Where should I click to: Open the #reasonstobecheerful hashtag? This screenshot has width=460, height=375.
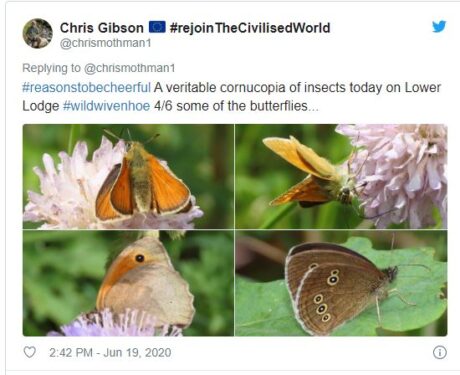(86, 88)
